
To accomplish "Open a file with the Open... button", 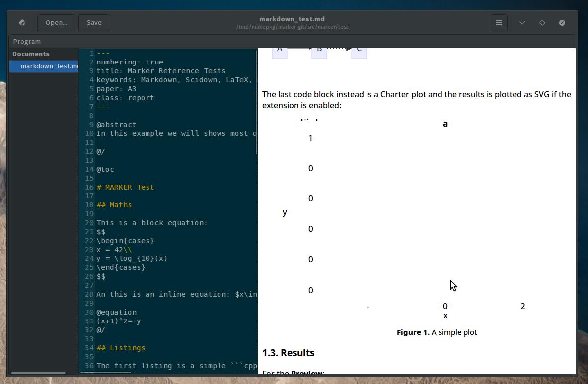I will 56,23.
